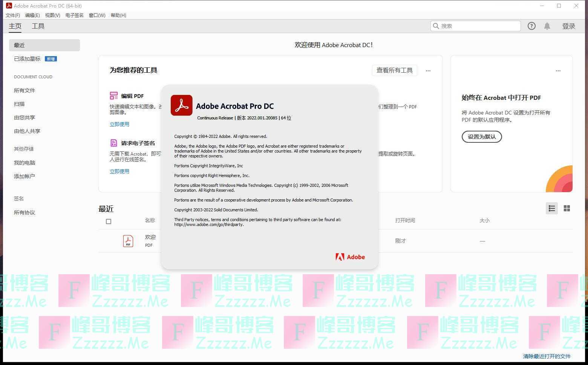Viewport: 588px width, 365px height.
Task: Select 已添加星标 in the sidebar
Action: [x=27, y=59]
